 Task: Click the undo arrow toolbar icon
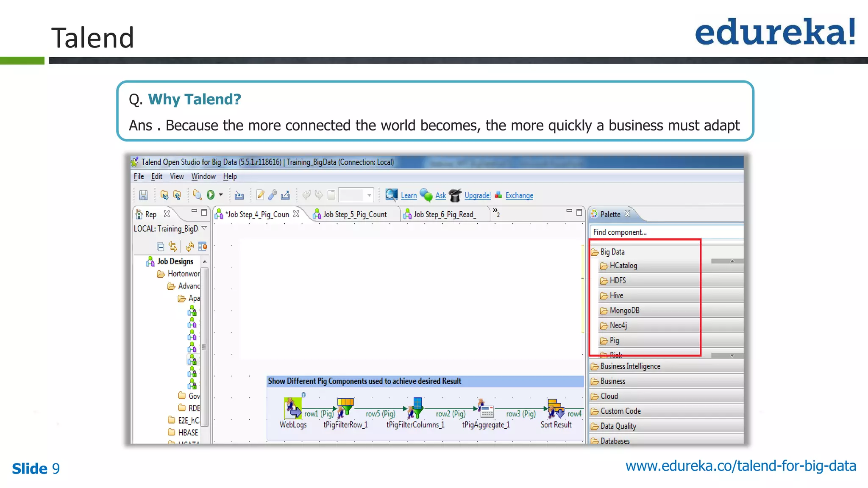click(306, 194)
